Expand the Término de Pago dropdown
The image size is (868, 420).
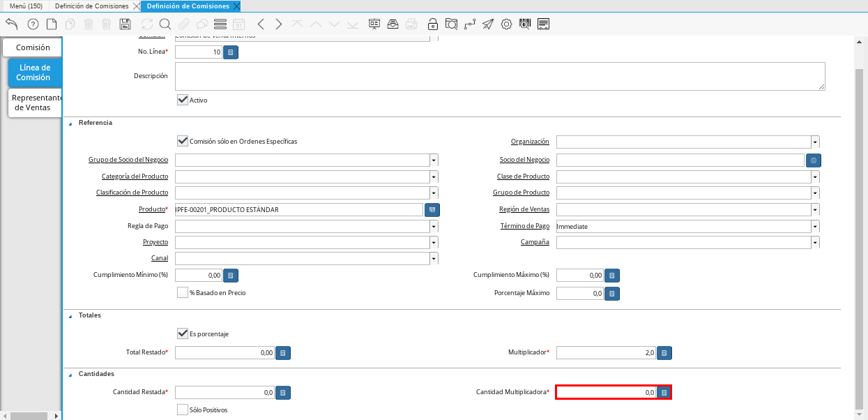[815, 226]
